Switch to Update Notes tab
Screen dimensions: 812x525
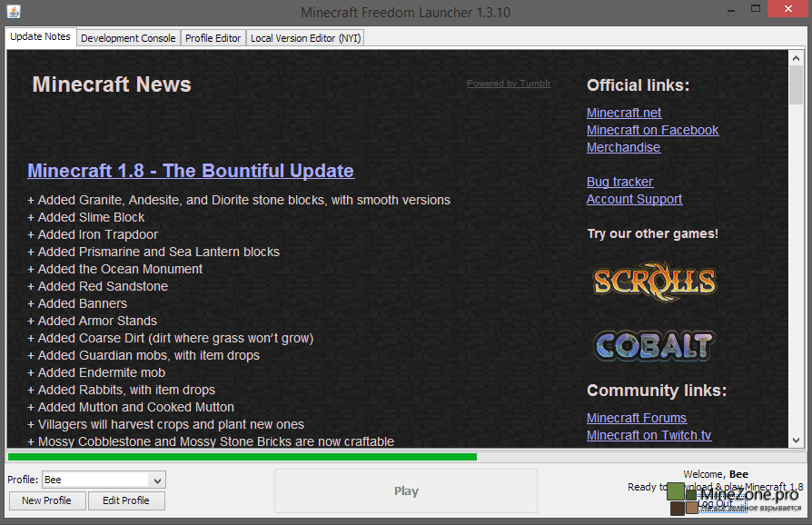pyautogui.click(x=40, y=37)
